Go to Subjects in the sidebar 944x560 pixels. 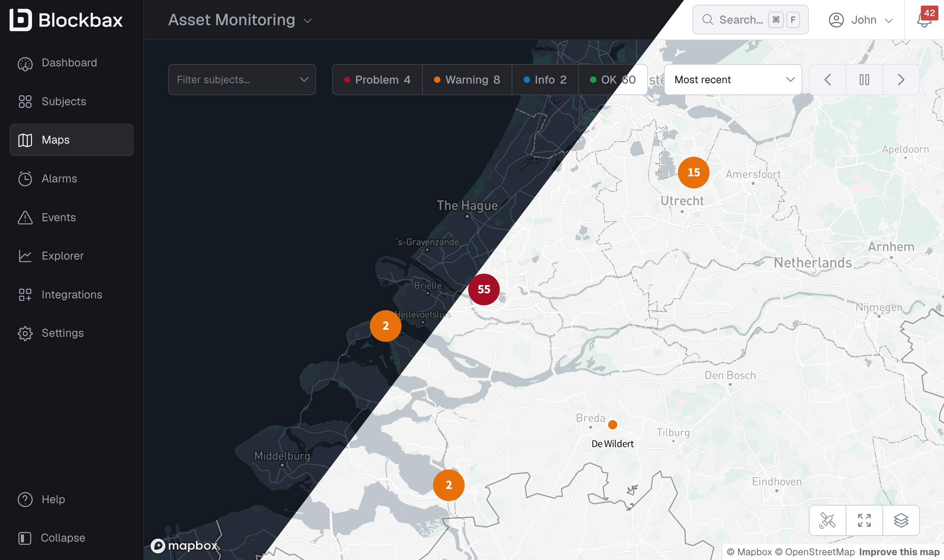tap(71, 102)
